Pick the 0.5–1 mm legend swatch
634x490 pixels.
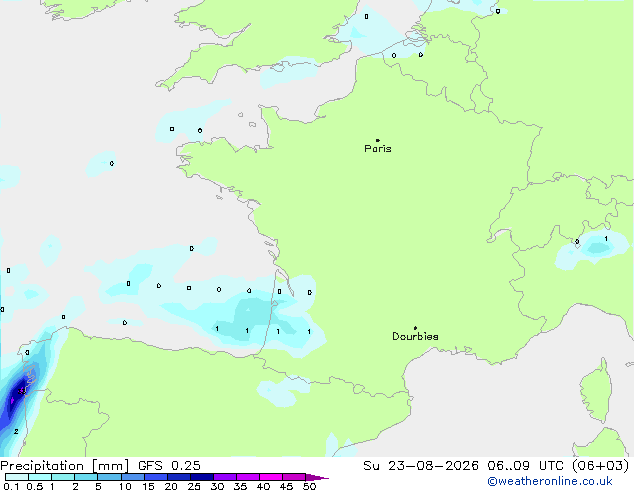point(40,477)
